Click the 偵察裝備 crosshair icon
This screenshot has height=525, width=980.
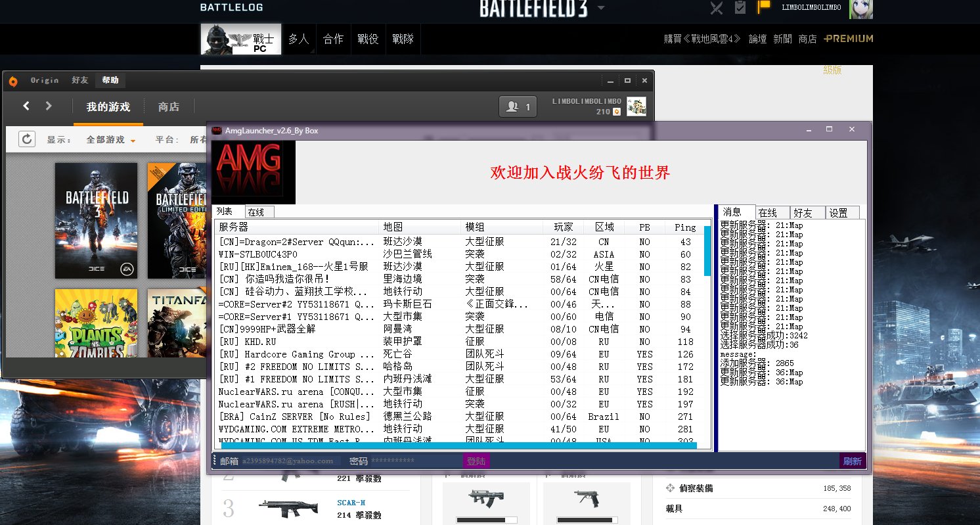(x=670, y=488)
